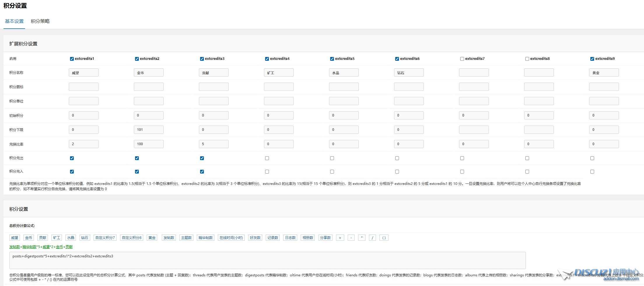Viewport: 644px width, 286px height.
Task: Insert 水晶 into the formula
Action: (x=71, y=238)
